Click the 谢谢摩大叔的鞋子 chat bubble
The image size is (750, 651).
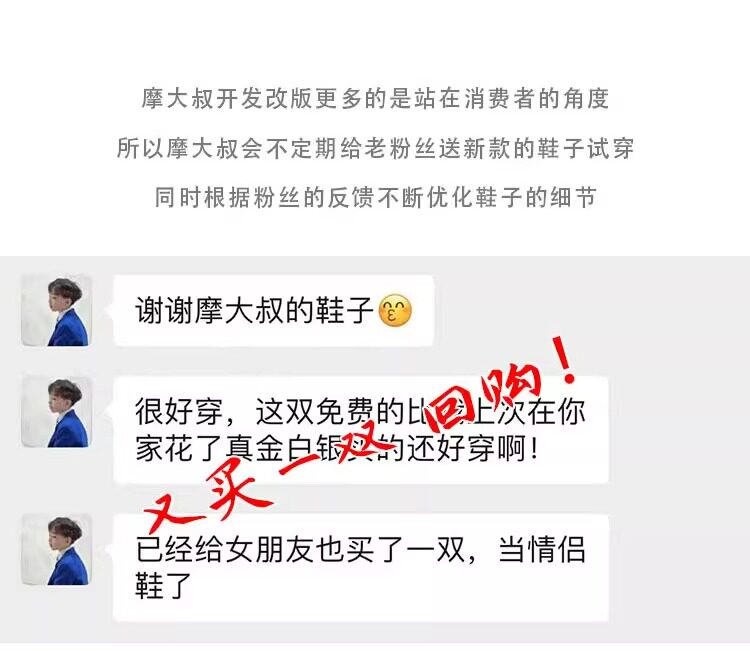274,310
